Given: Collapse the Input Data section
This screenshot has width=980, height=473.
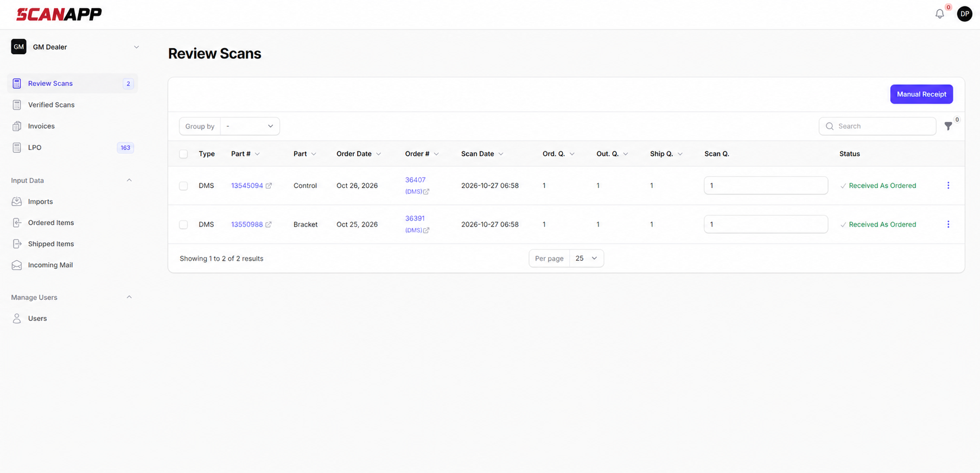Looking at the screenshot, I should (x=129, y=180).
